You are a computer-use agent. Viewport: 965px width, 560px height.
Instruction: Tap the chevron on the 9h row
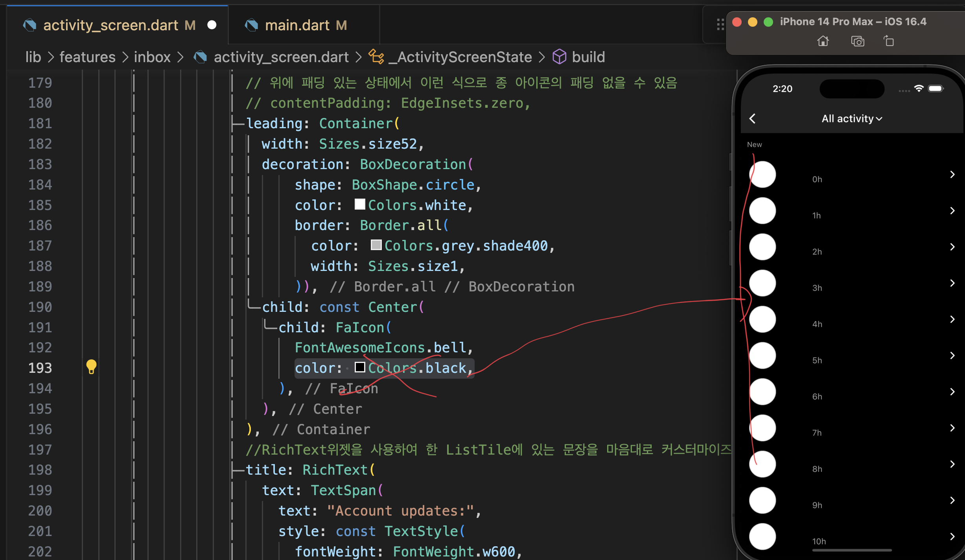pos(952,500)
